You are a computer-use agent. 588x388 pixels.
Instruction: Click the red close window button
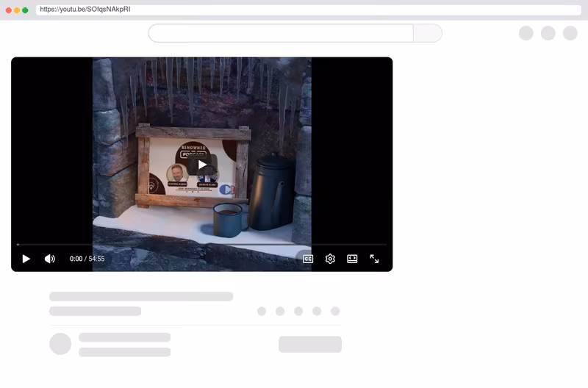[x=9, y=10]
